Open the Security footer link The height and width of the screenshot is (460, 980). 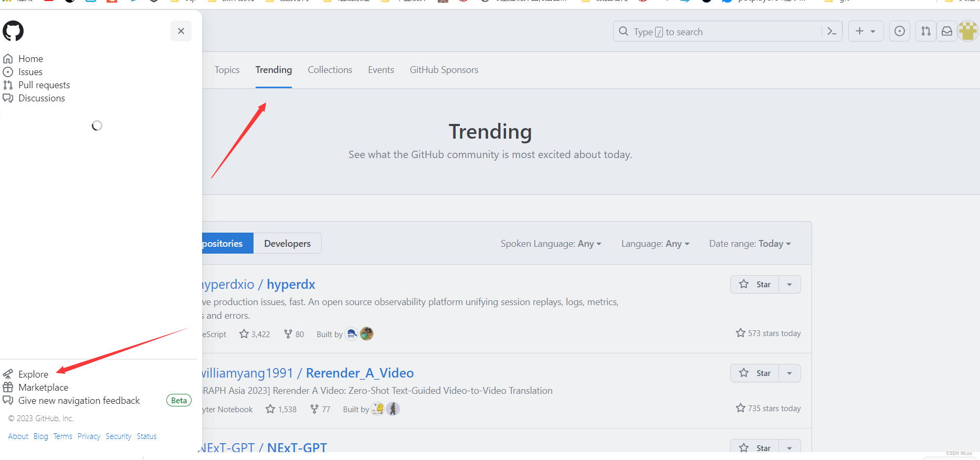[119, 436]
